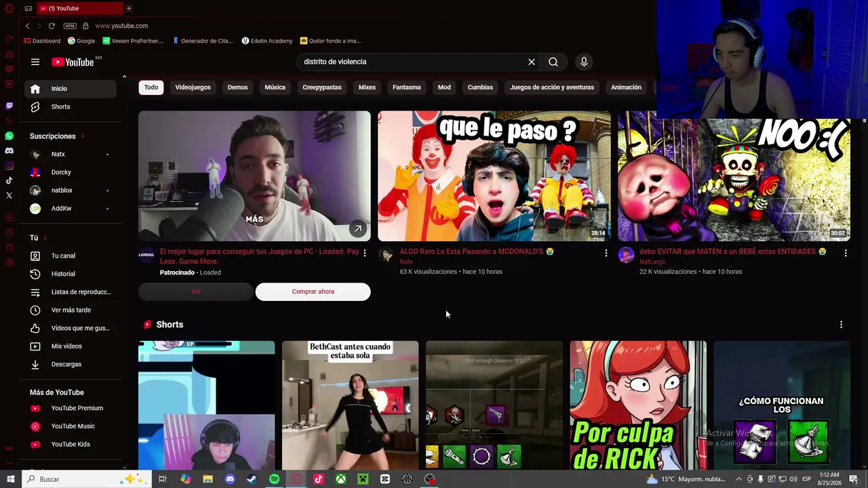This screenshot has width=868, height=488.
Task: Open Tu canal in the sidebar
Action: click(x=71, y=256)
